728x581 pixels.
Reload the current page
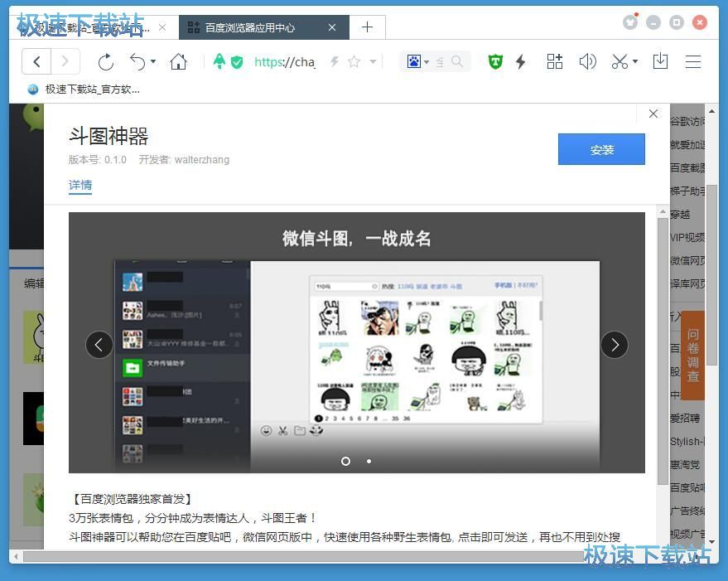(106, 62)
